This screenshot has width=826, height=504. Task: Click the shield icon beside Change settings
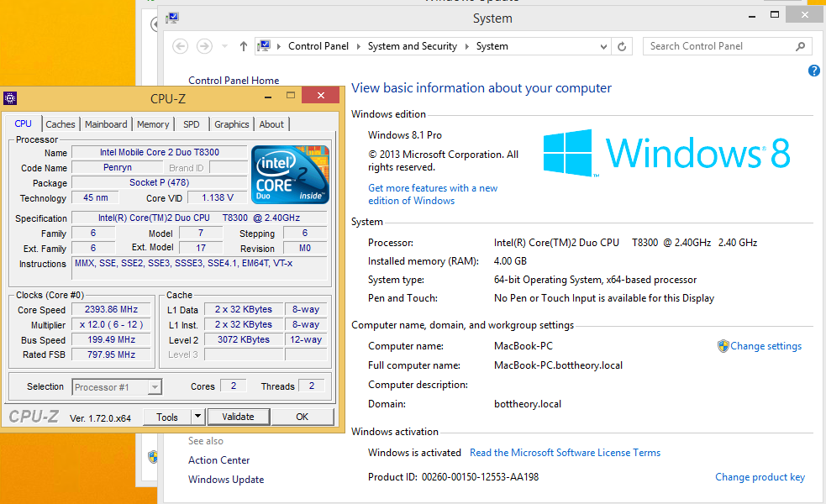(x=723, y=346)
